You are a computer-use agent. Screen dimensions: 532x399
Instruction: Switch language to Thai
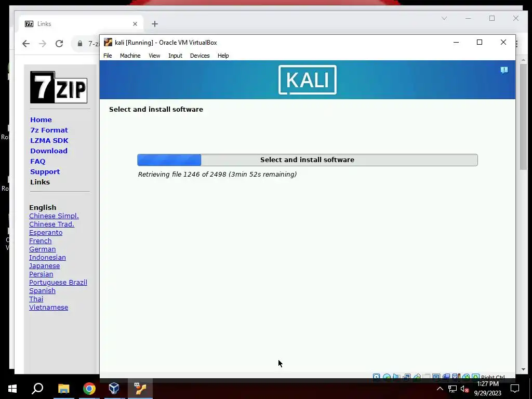click(x=36, y=299)
